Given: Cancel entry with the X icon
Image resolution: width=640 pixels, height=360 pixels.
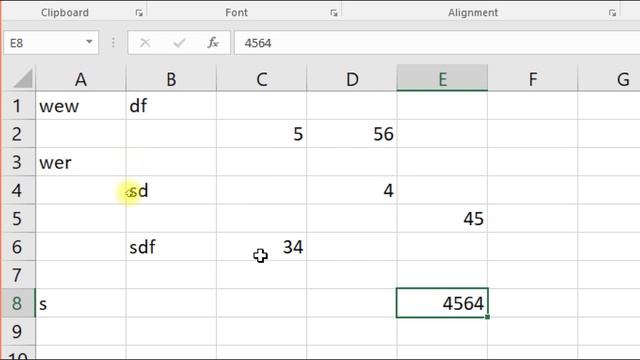Looking at the screenshot, I should click(145, 42).
